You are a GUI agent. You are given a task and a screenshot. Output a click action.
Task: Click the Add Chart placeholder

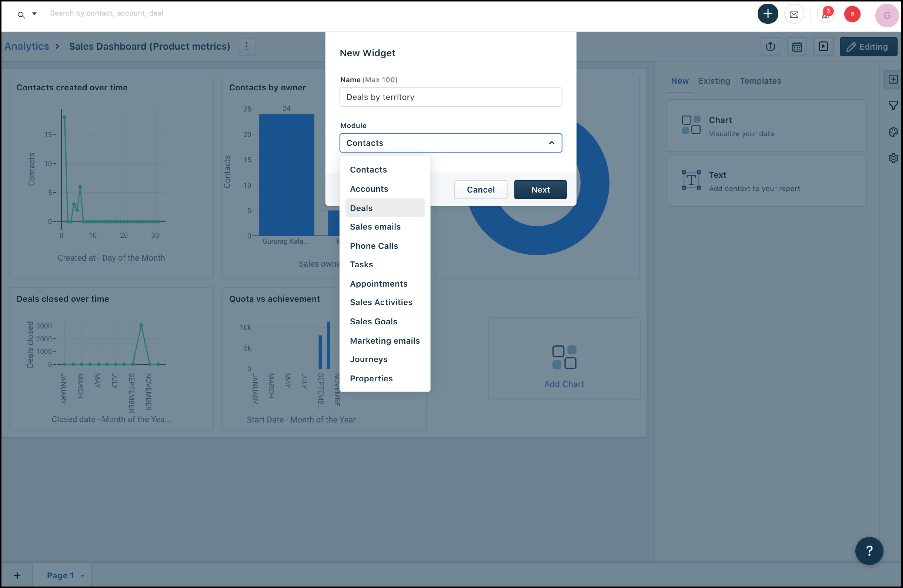(564, 359)
